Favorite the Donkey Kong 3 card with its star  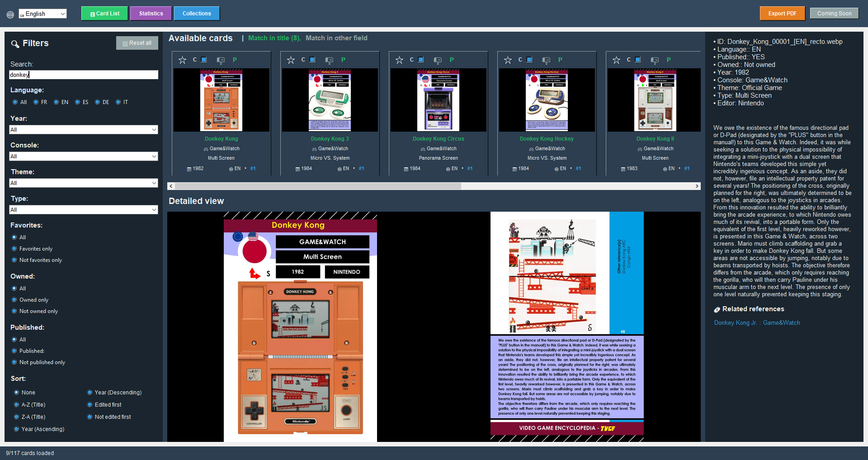coord(291,60)
